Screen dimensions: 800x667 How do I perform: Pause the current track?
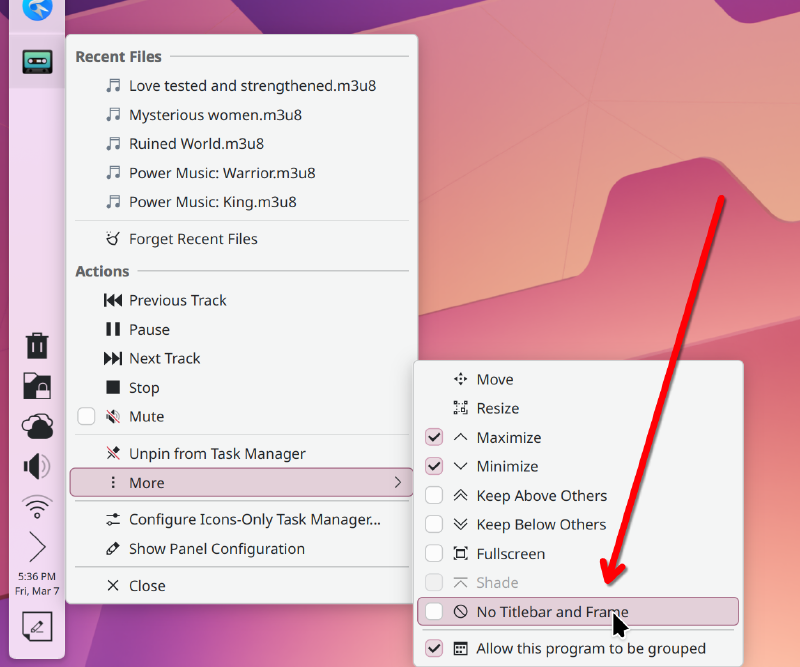tap(149, 329)
